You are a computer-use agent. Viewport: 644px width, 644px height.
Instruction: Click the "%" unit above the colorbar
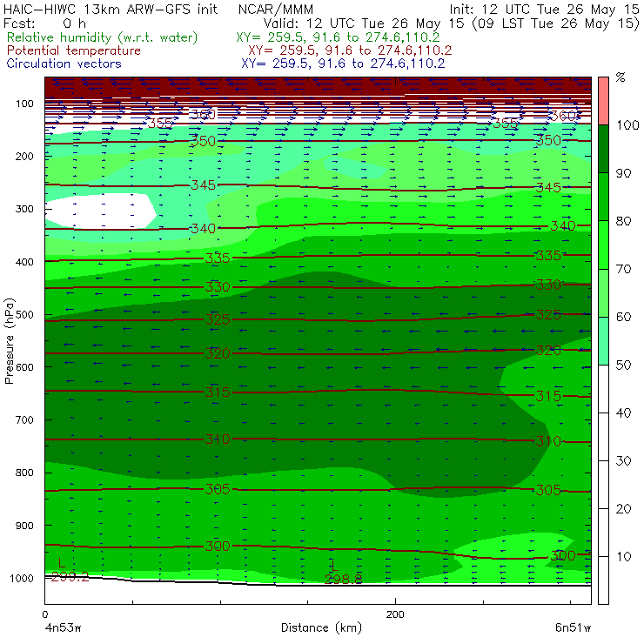(621, 77)
